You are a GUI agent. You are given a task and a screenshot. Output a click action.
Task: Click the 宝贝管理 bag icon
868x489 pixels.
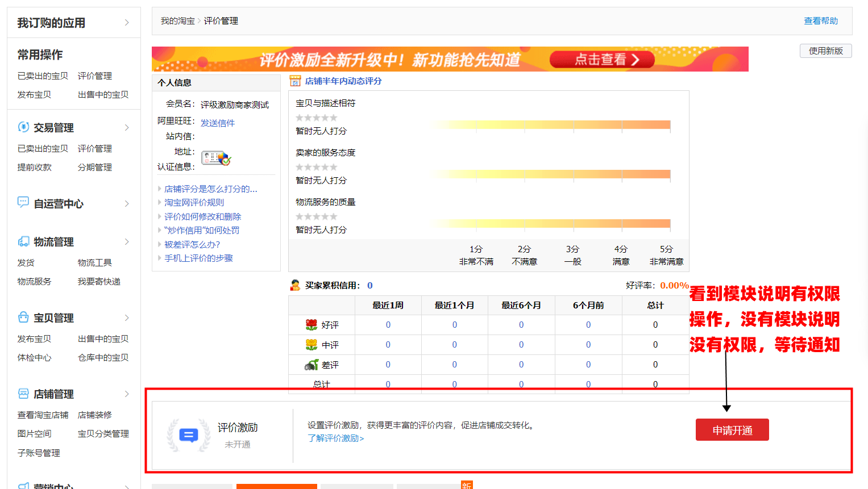click(x=23, y=317)
